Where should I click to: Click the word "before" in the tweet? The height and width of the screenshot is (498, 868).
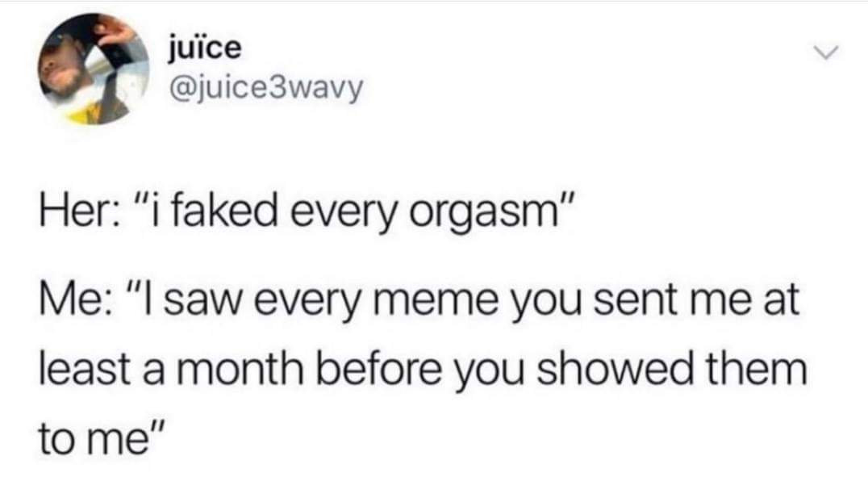(x=375, y=368)
